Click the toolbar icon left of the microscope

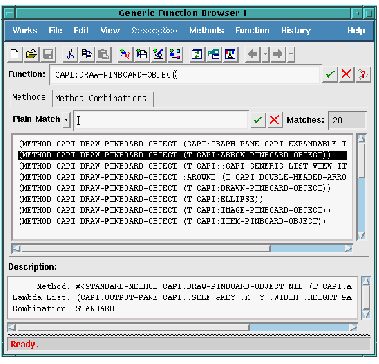tap(142, 54)
